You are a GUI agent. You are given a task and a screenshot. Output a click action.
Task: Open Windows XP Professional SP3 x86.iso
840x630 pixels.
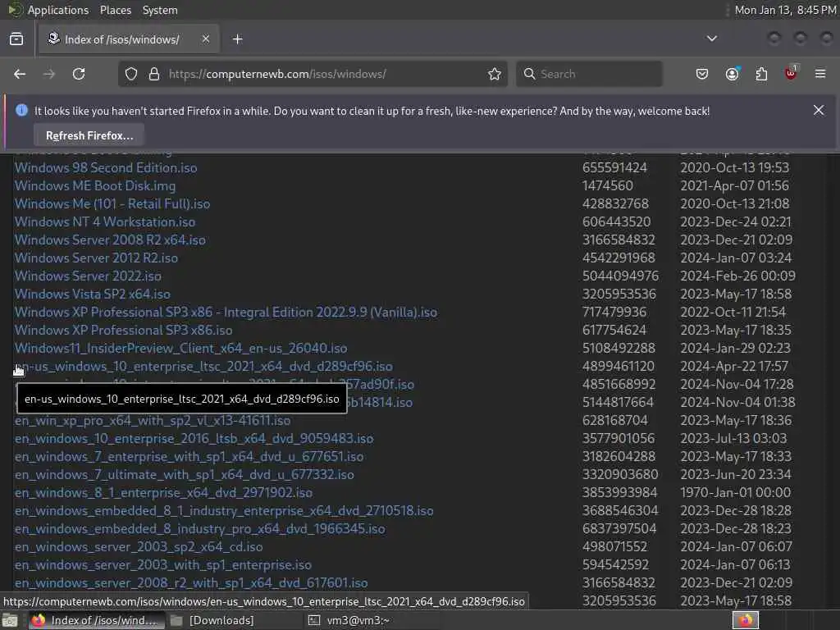click(124, 330)
